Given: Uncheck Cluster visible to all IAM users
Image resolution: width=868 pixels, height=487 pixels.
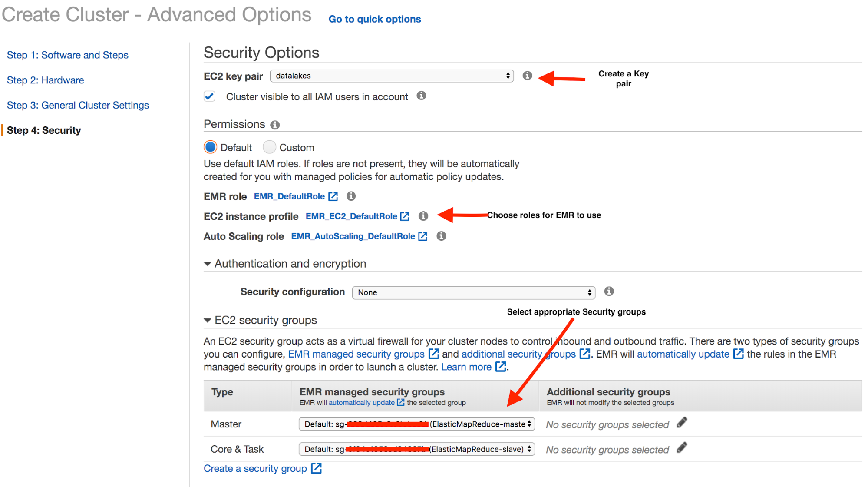Looking at the screenshot, I should (x=210, y=96).
